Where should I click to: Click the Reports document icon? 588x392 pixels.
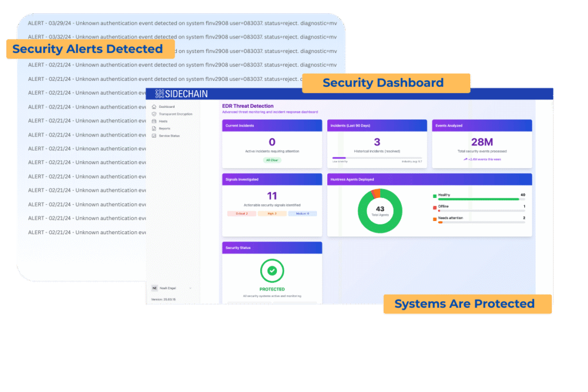154,129
